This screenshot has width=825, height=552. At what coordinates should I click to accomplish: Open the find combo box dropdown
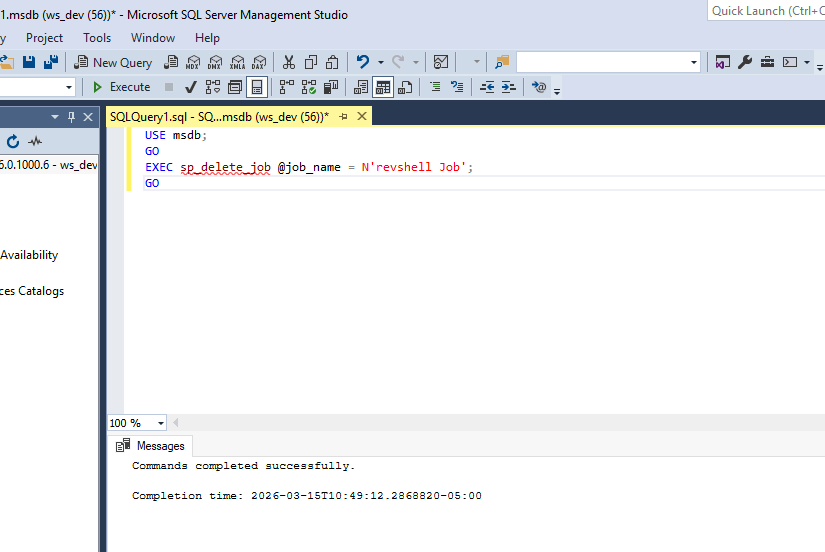pyautogui.click(x=693, y=62)
